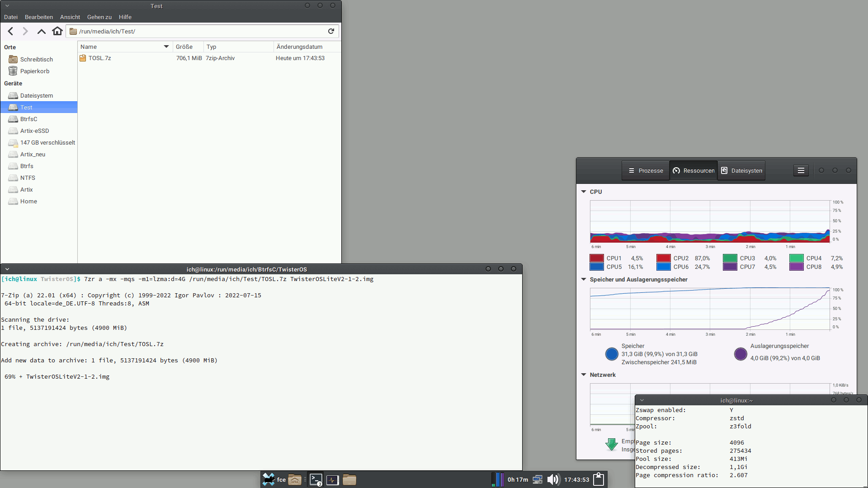Switch to the Dateisysteme tab

(741, 170)
